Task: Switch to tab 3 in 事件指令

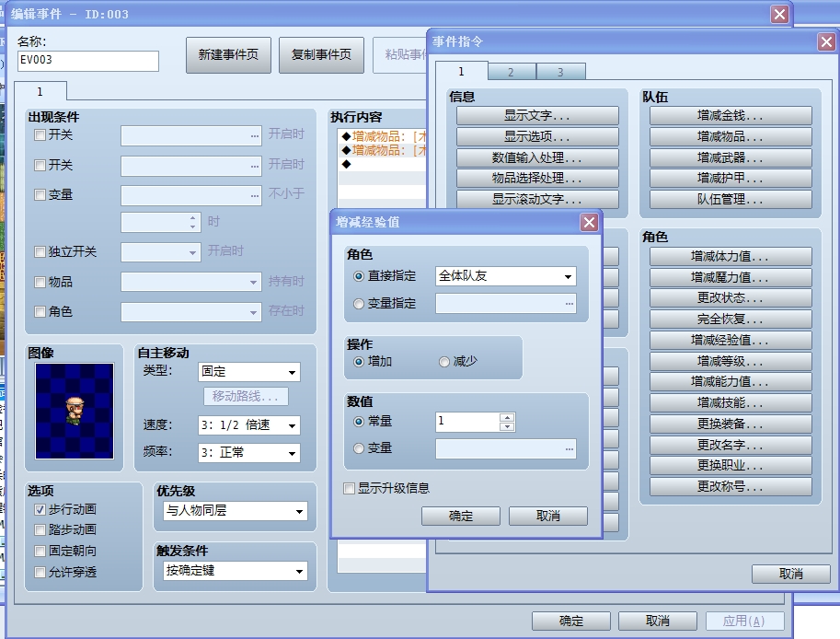Action: pyautogui.click(x=560, y=72)
